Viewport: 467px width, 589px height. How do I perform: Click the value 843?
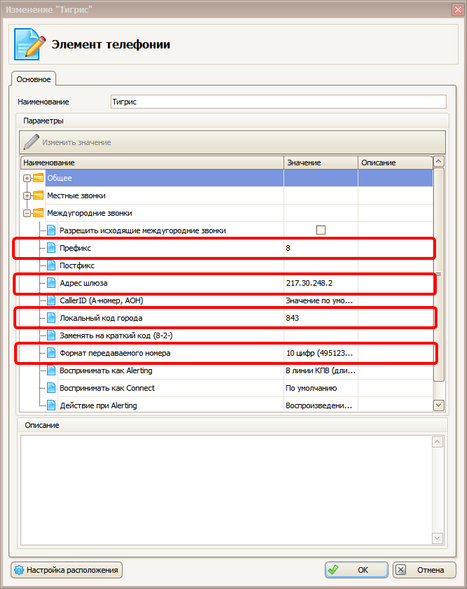coord(292,318)
